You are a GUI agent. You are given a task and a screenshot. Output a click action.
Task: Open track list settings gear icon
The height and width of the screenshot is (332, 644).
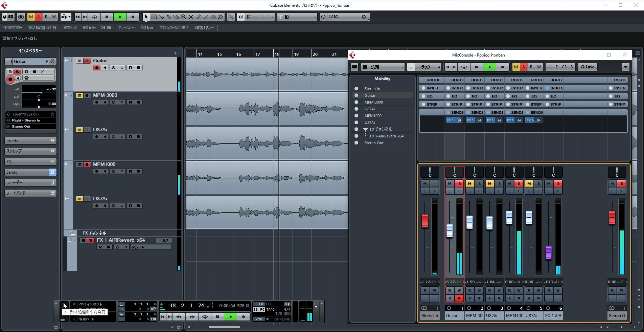click(179, 327)
